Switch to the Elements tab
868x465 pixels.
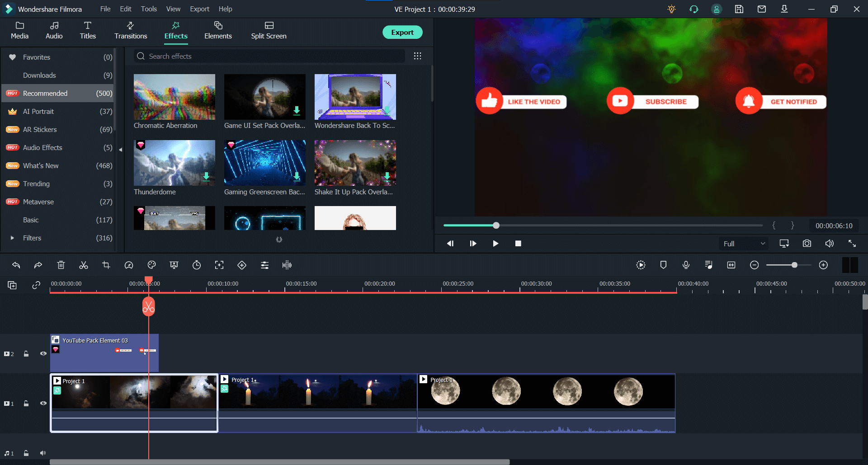pyautogui.click(x=218, y=31)
